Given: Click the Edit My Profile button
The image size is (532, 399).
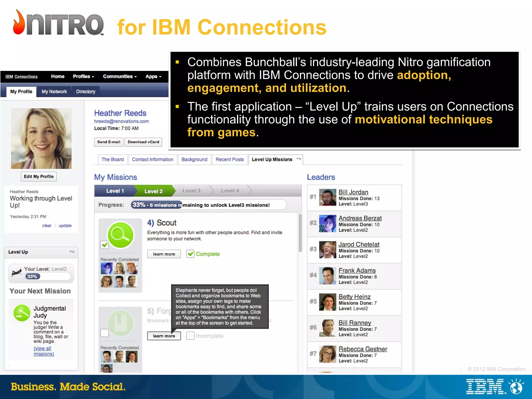Looking at the screenshot, I should tap(39, 177).
